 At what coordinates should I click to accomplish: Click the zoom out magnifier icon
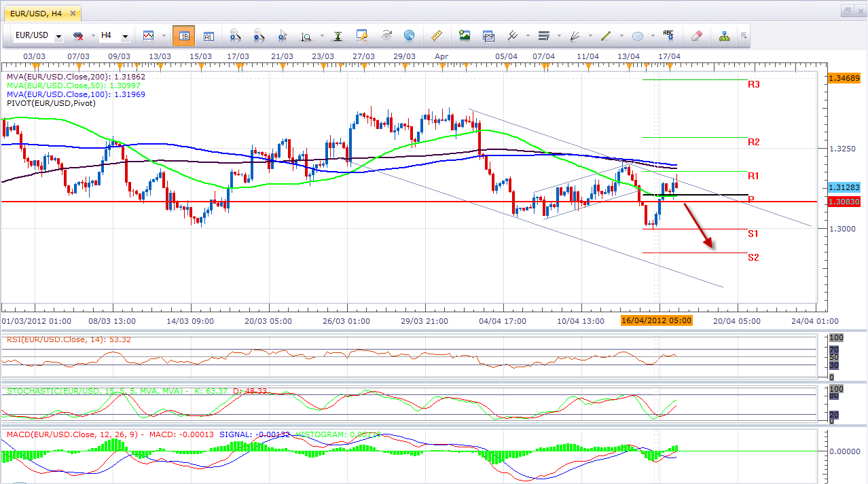[x=259, y=35]
